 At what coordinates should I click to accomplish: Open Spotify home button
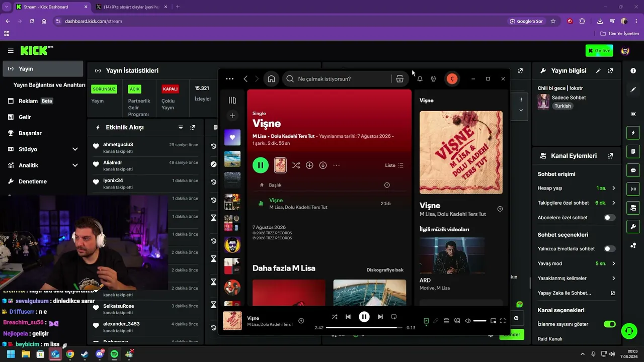[271, 79]
